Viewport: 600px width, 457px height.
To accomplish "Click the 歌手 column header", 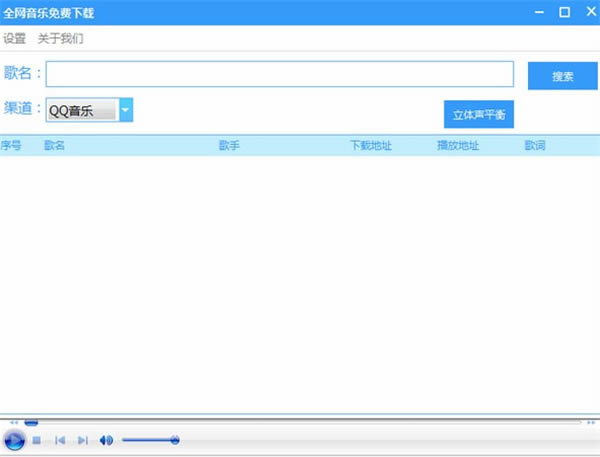I will tap(229, 146).
